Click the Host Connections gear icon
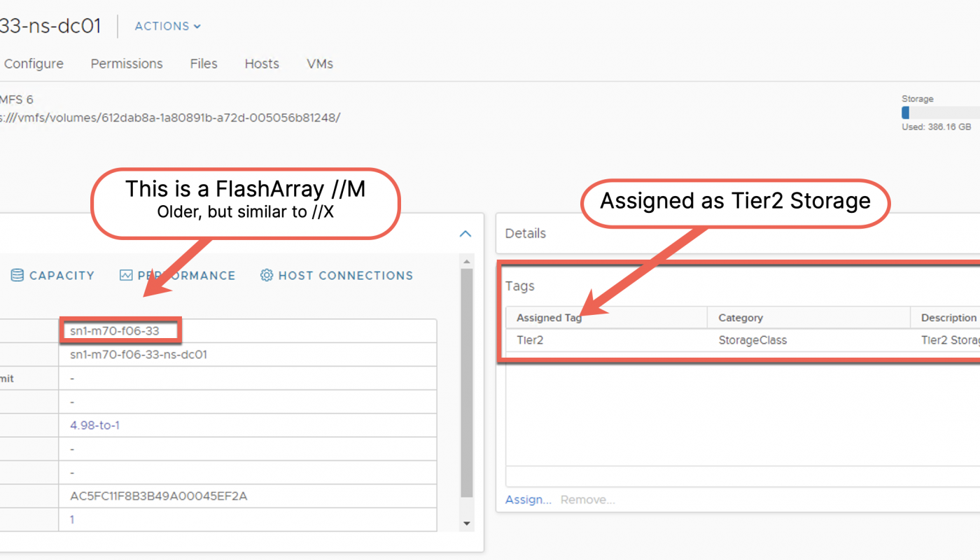Viewport: 980px width, 560px height. point(267,276)
